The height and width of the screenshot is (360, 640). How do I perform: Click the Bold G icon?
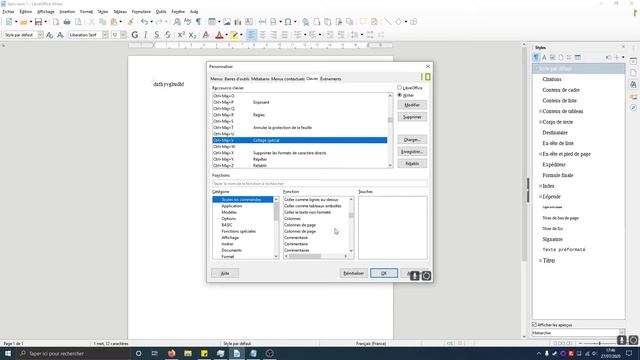(x=134, y=35)
